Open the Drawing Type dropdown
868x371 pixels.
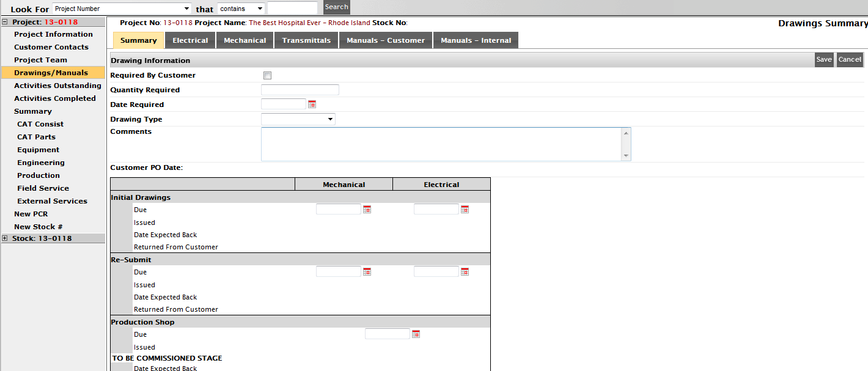[x=298, y=119]
